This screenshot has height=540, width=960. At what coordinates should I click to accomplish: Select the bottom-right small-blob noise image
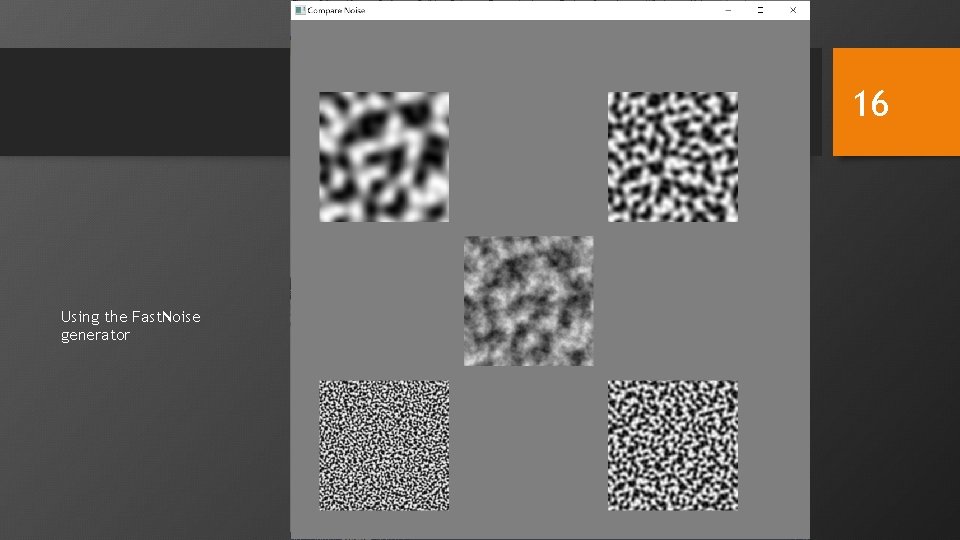click(x=673, y=445)
